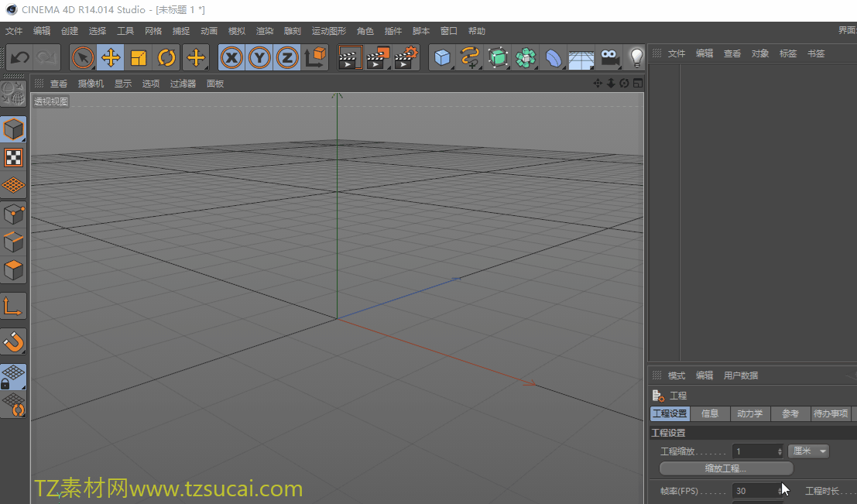857x504 pixels.
Task: Switch to Model mode cube icon
Action: click(13, 129)
